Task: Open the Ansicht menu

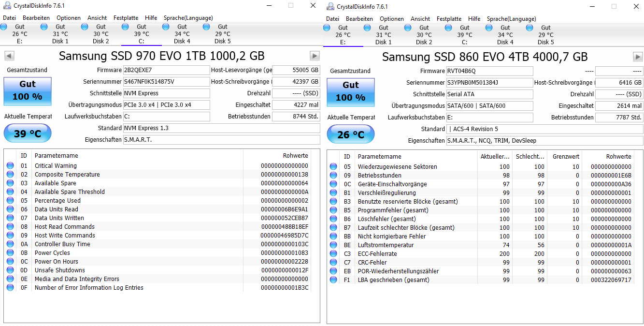Action: (x=97, y=17)
